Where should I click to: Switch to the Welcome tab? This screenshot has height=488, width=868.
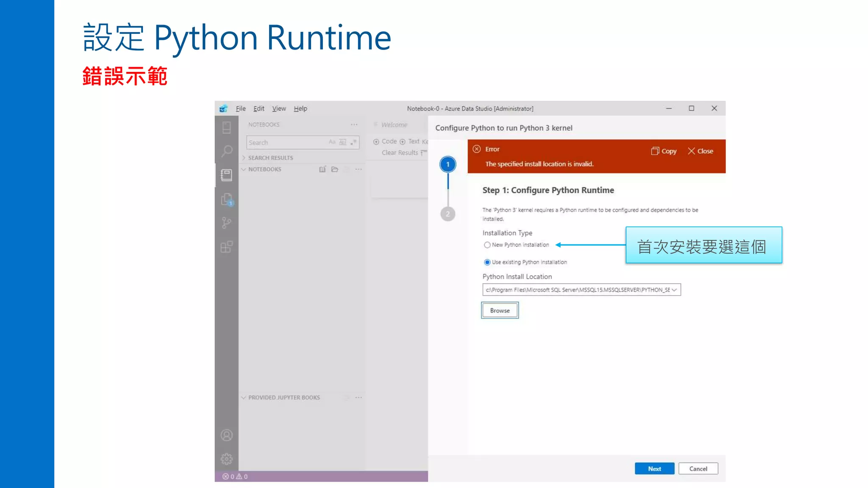(394, 125)
